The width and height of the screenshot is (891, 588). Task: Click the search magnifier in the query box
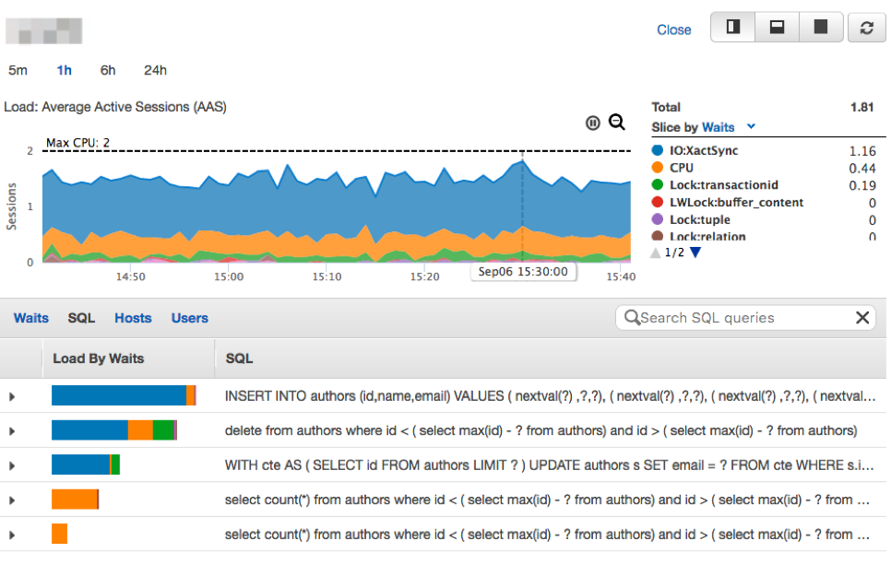pos(633,317)
